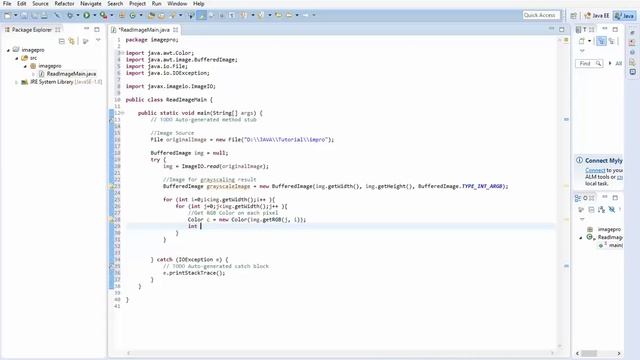This screenshot has height=360, width=640.
Task: Click the Open Task toolbar icon
Action: [162, 16]
